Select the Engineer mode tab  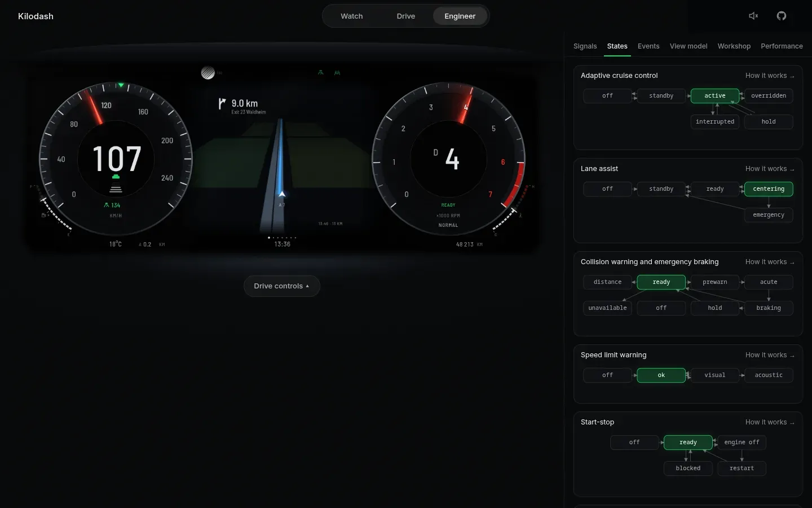pos(460,16)
